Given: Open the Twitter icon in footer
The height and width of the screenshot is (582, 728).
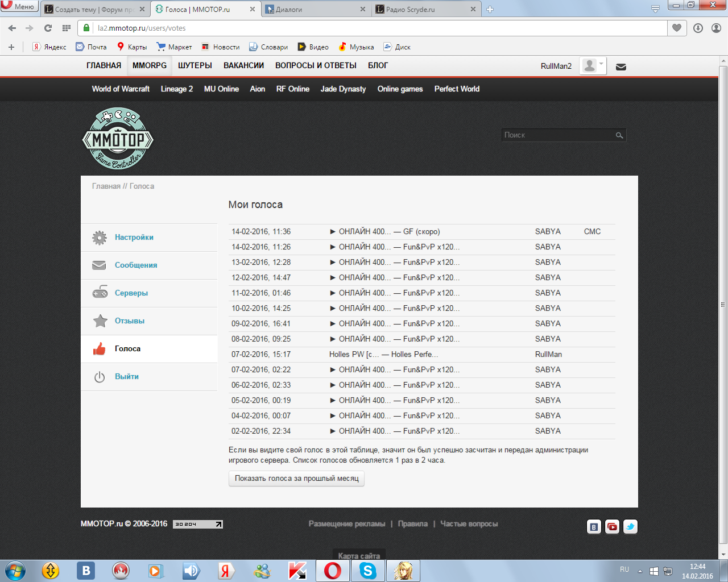Looking at the screenshot, I should pos(630,527).
